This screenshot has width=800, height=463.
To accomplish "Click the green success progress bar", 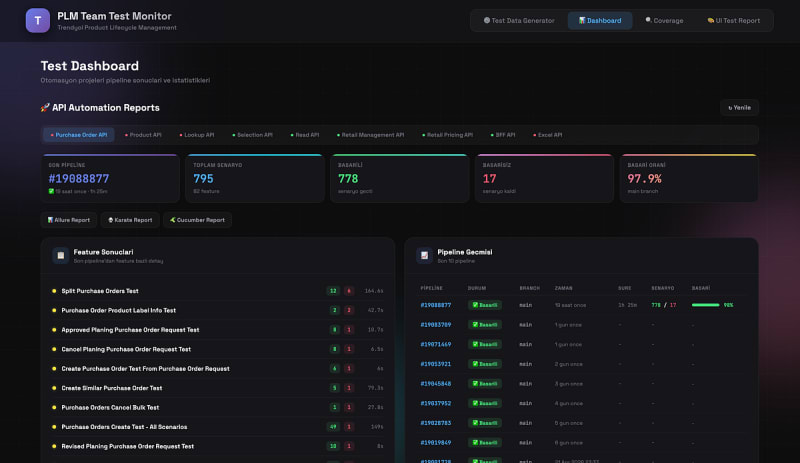I will (706, 305).
